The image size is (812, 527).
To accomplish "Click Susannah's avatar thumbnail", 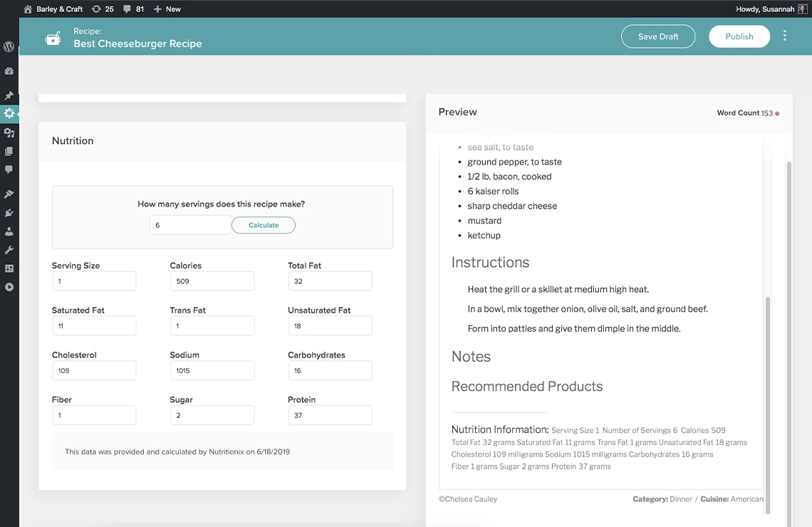I will click(x=802, y=9).
